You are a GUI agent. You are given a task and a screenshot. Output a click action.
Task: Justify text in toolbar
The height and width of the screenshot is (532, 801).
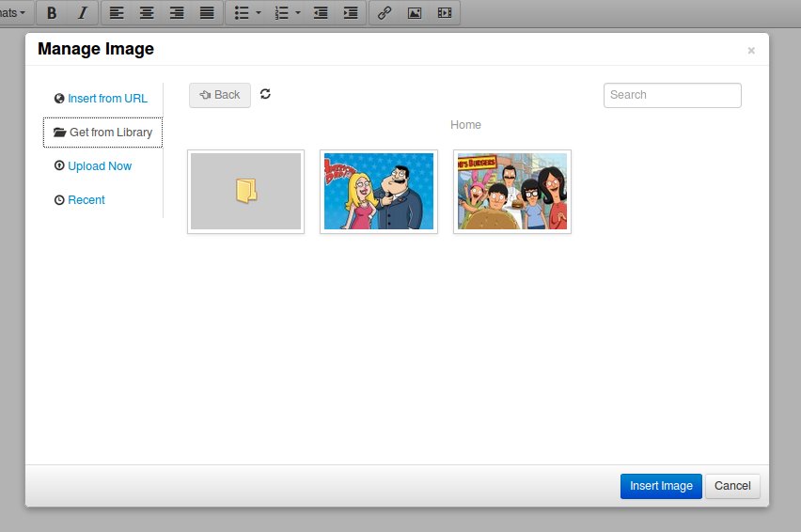207,13
